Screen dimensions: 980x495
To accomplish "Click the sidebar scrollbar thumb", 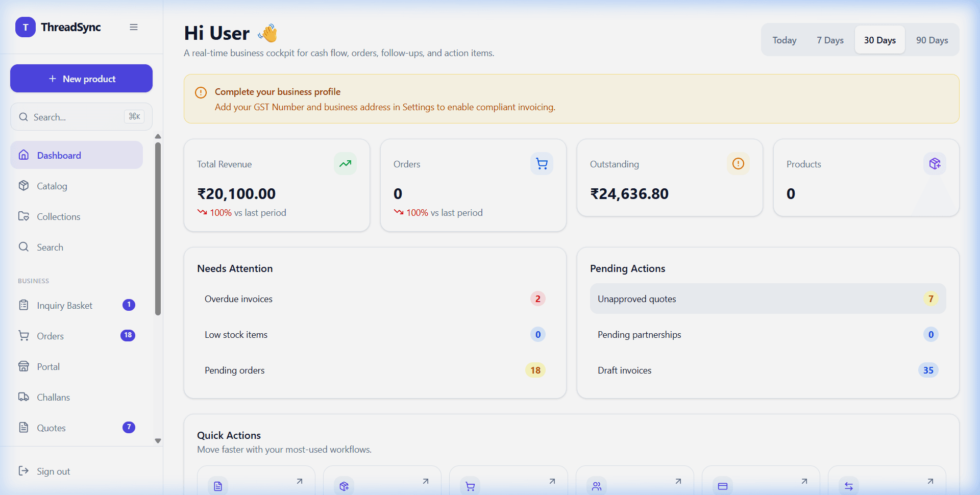I will (158, 229).
